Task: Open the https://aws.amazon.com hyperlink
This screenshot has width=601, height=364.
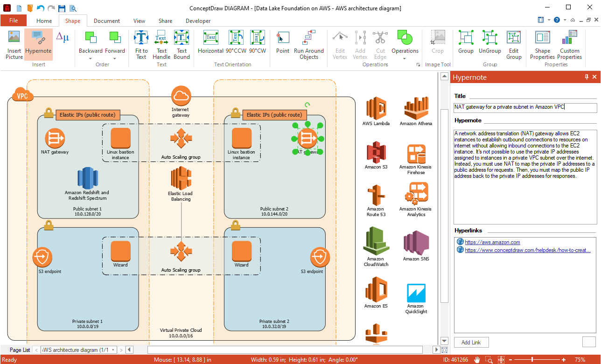Action: point(492,242)
